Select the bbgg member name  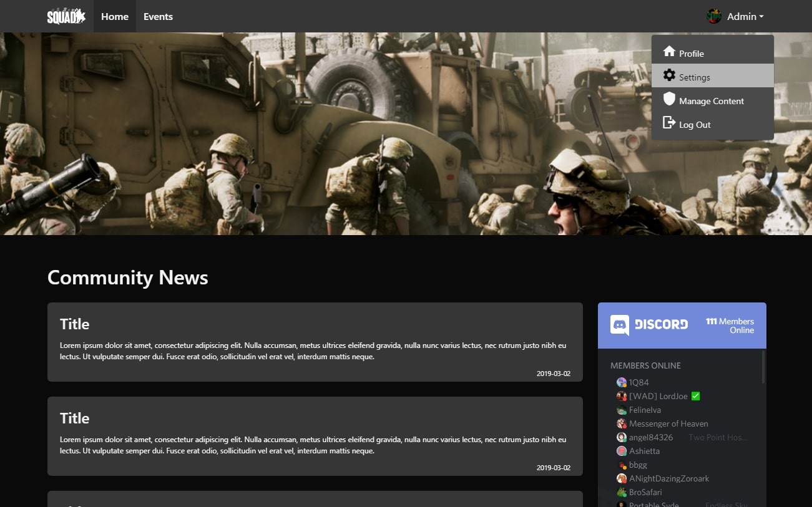[x=638, y=465]
